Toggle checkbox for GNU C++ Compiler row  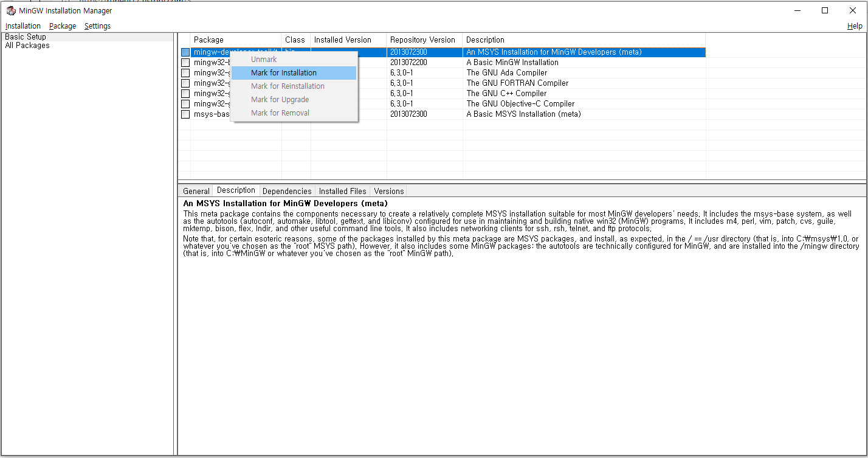[185, 94]
